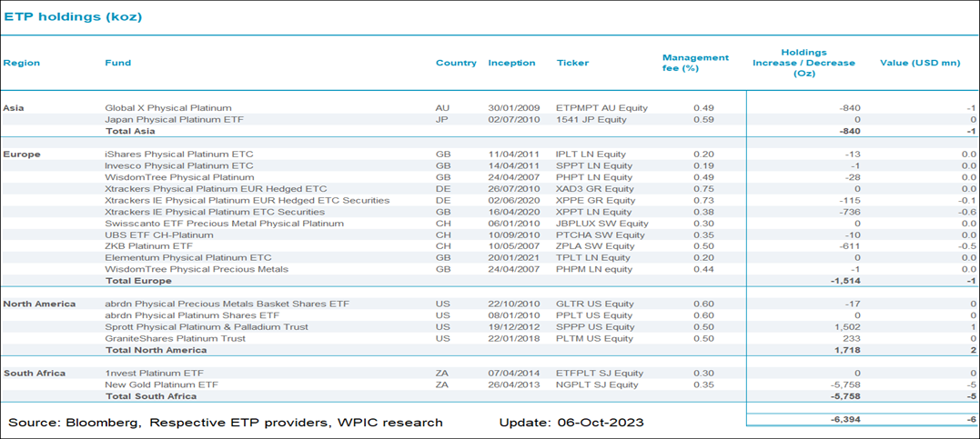Screen dimensions: 980x439
Task: Click the 'ETP holdings (koz)' title
Action: point(73,17)
